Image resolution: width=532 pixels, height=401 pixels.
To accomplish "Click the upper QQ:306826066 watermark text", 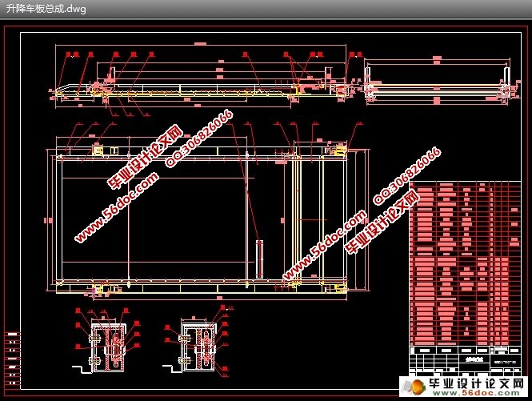I will (199, 138).
